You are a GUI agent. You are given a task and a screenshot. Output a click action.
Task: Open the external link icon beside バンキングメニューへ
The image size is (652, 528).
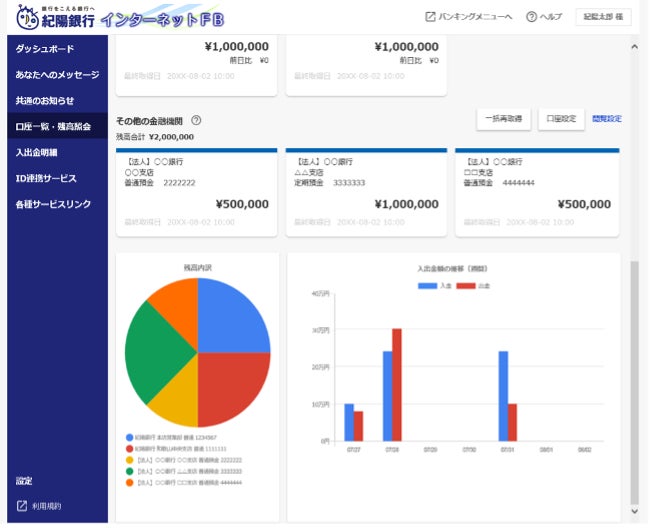coord(430,17)
